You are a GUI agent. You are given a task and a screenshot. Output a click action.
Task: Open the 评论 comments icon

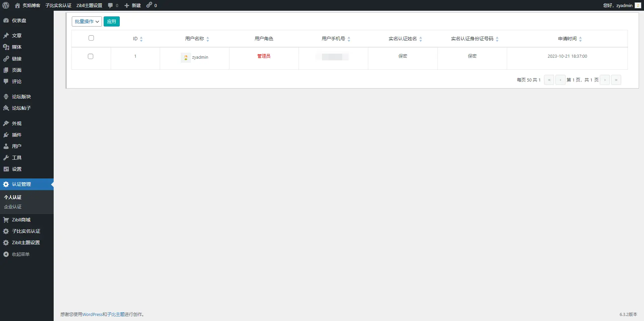[x=6, y=82]
